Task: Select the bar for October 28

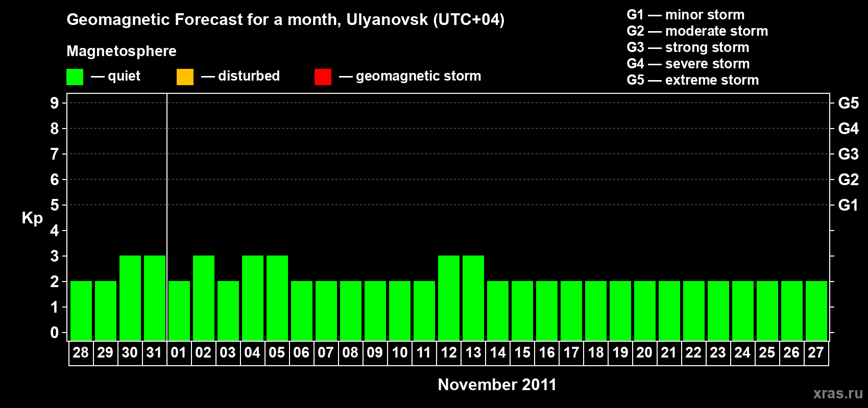Action: 81,311
